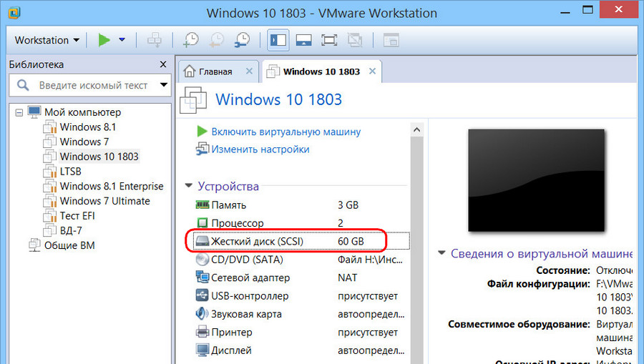Open the Workstation dropdown menu
Viewport: 644px width, 364px height.
pos(47,40)
